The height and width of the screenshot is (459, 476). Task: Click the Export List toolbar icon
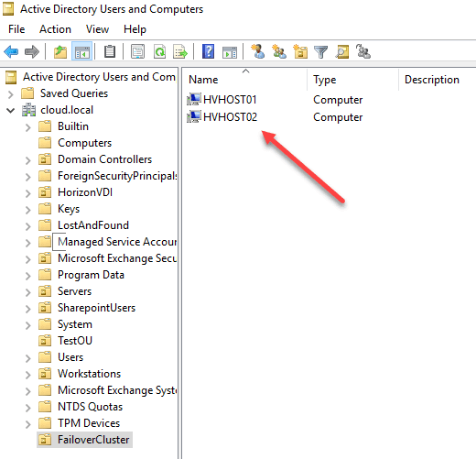[180, 51]
